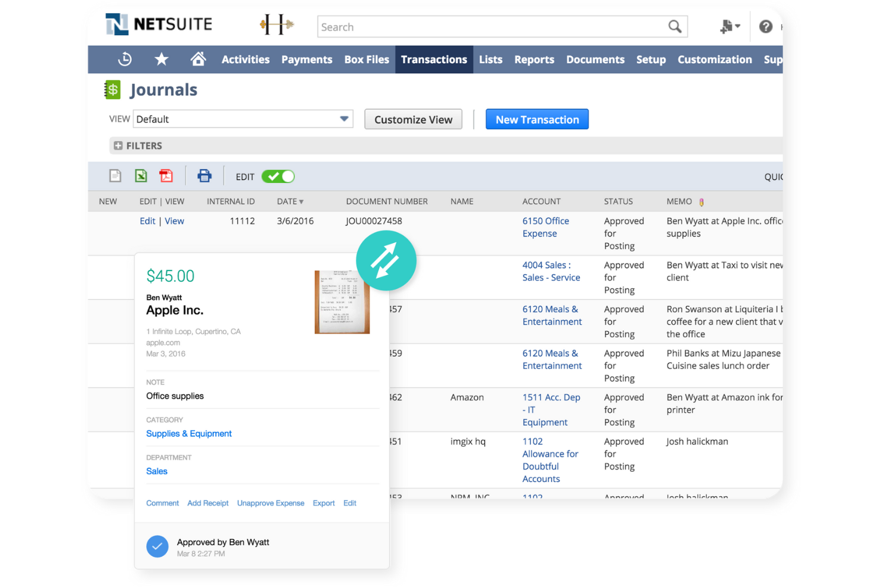
Task: Click the recent records clock icon
Action: tap(125, 59)
